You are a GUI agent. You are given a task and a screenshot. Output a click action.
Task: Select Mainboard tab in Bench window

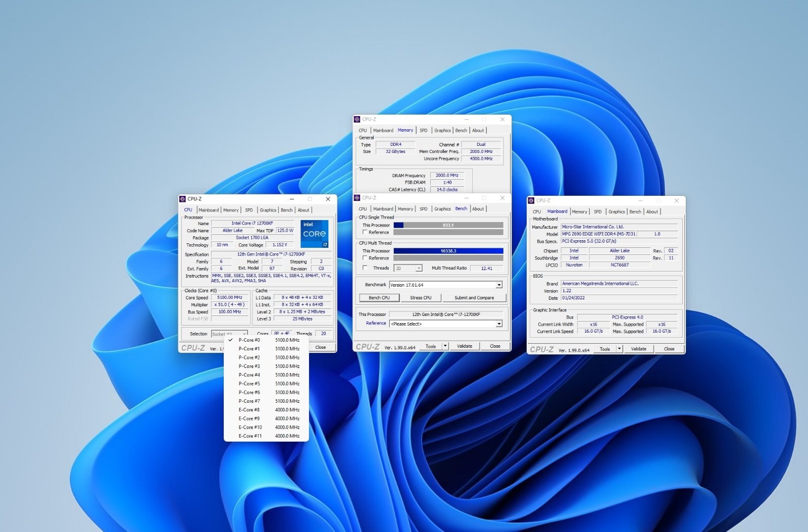(x=383, y=209)
